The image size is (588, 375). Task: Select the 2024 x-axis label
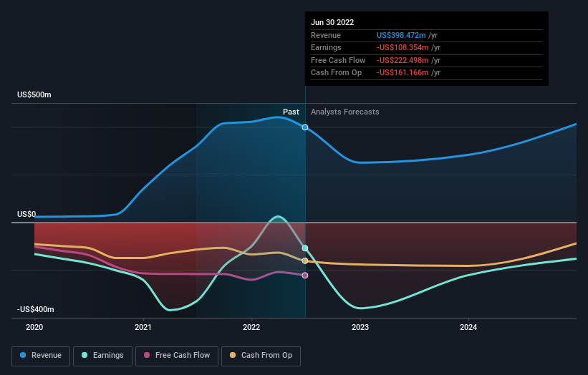[x=468, y=327]
